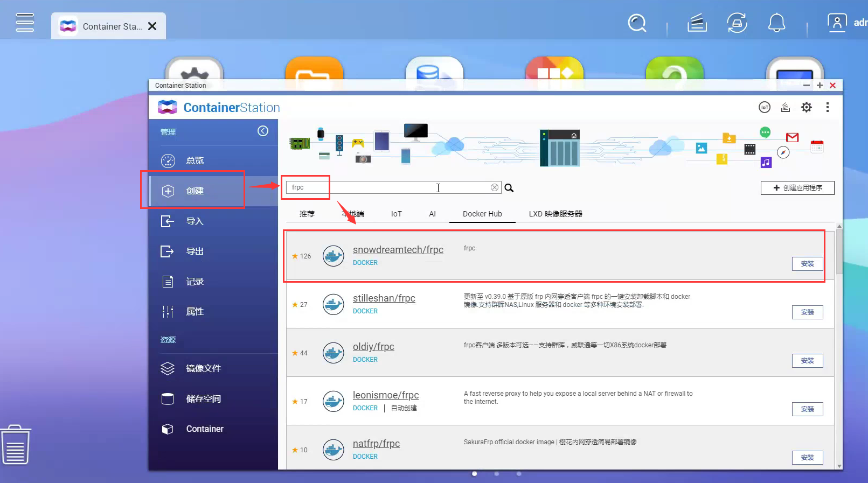Viewport: 868px width, 483px height.
Task: Open the desktop trash bin icon
Action: click(16, 445)
